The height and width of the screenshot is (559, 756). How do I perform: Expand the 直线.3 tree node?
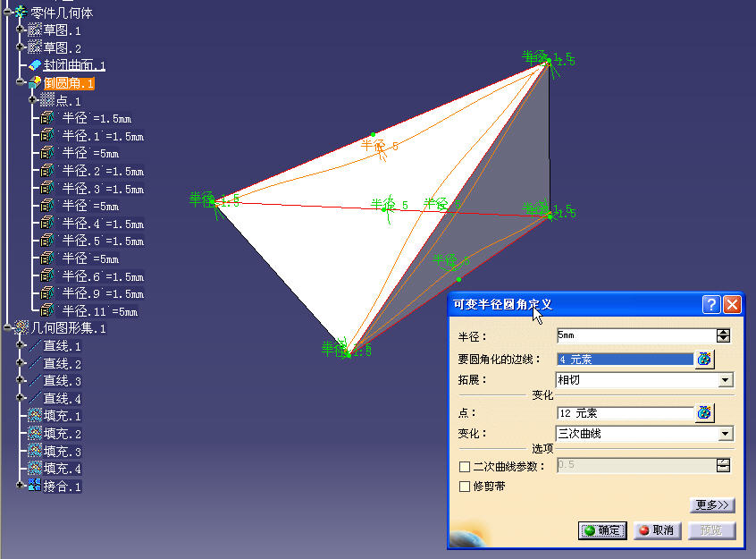pyautogui.click(x=20, y=380)
